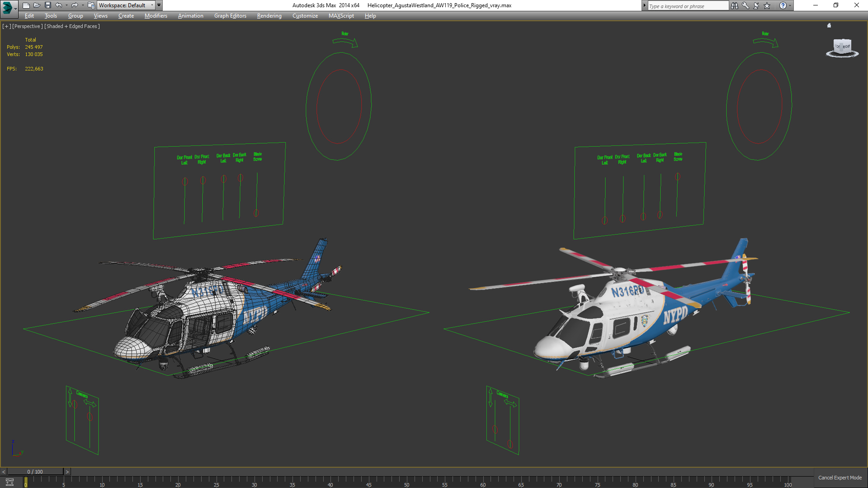Expand the InfoCenter search arrow

[x=645, y=5]
